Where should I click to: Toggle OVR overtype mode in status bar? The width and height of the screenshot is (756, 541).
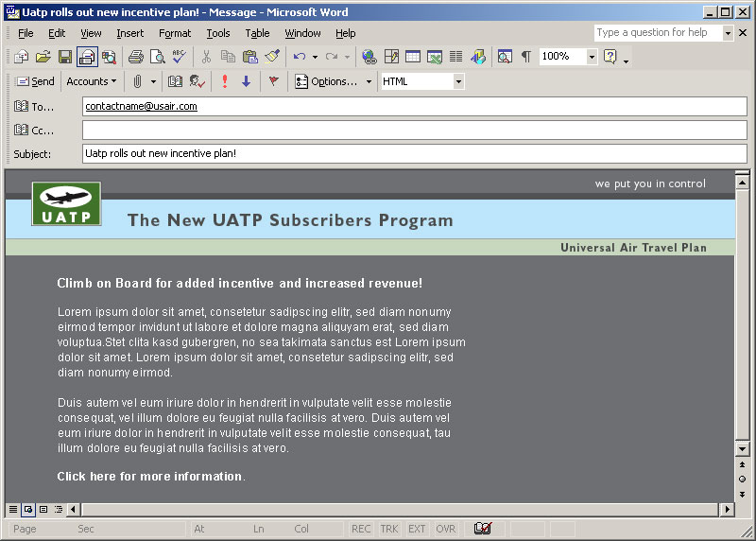coord(445,529)
